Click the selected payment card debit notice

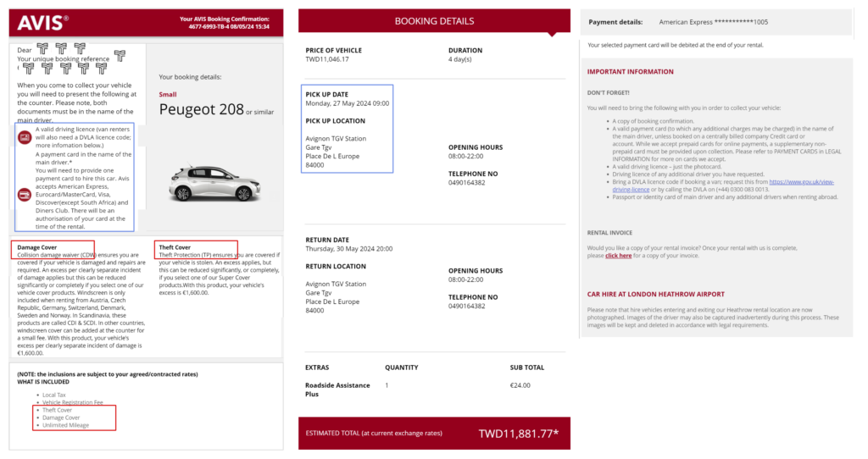click(676, 46)
